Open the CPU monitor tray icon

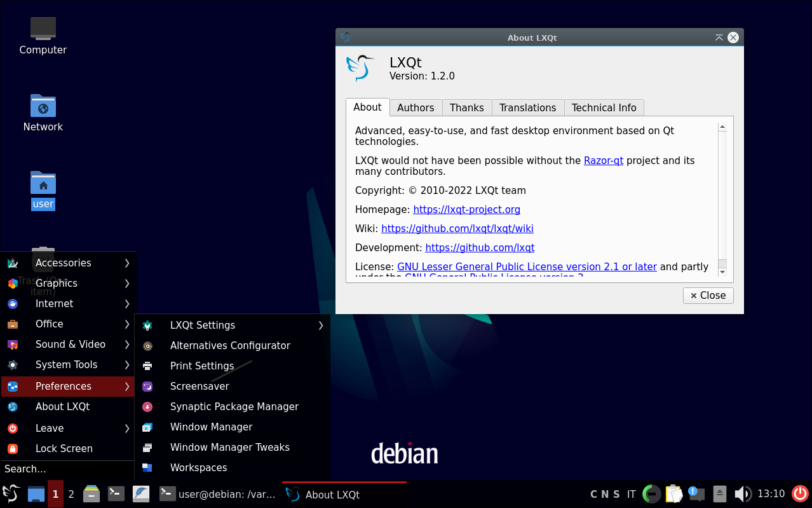click(x=652, y=494)
